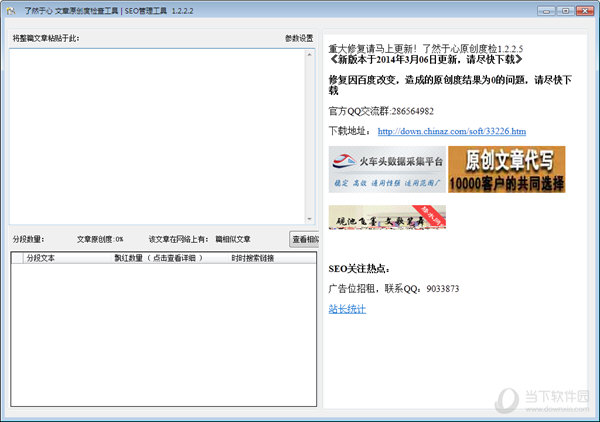The image size is (600, 422).
Task: Open the down.chinaz.com download link
Action: click(451, 131)
